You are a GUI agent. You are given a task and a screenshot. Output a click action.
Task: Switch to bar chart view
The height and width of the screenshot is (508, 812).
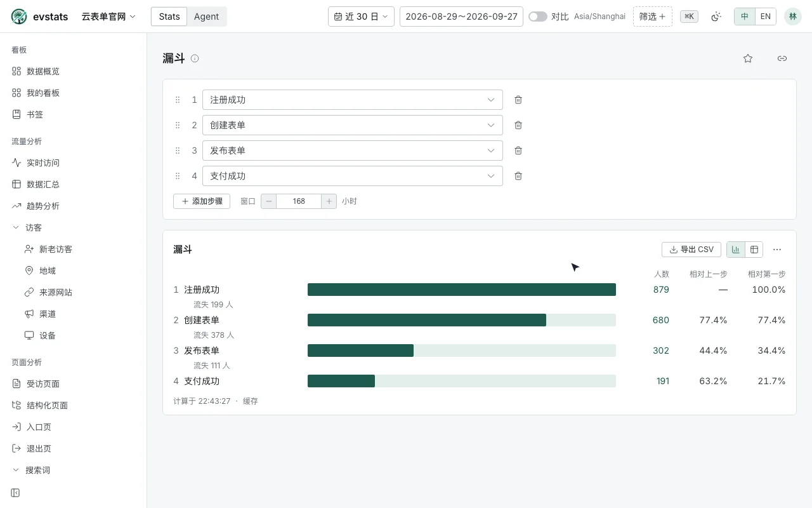pos(736,250)
